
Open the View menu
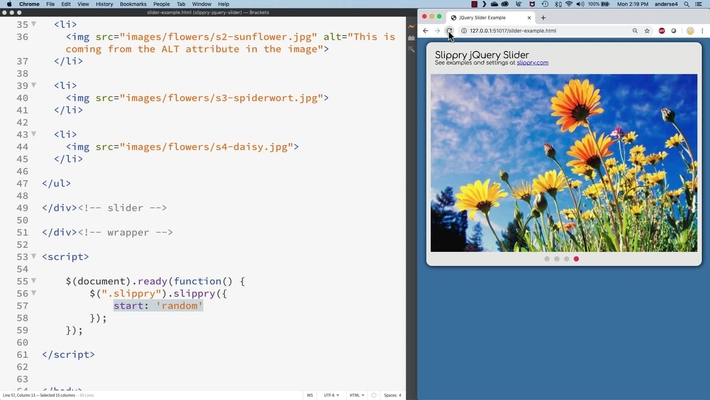83,4
